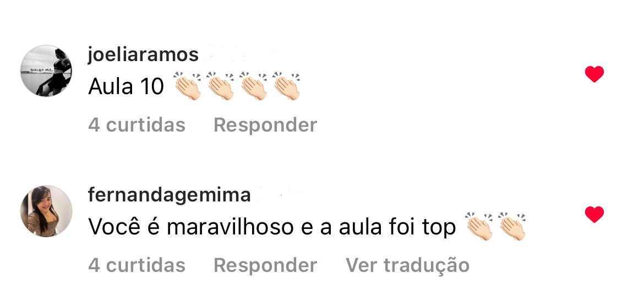Click Responder under fernandagemima's comment
The image size is (644, 306).
pyautogui.click(x=265, y=265)
